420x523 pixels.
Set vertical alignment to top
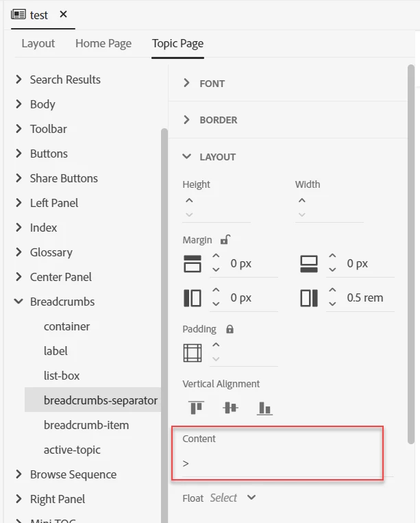click(197, 408)
